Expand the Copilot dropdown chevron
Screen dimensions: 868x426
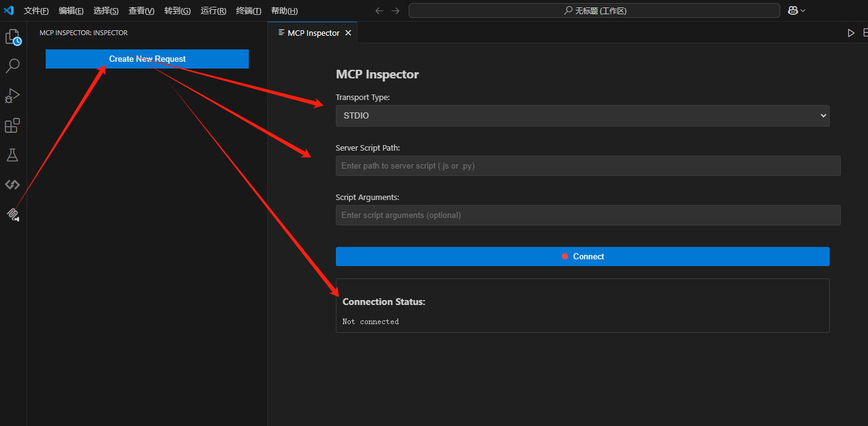click(803, 10)
